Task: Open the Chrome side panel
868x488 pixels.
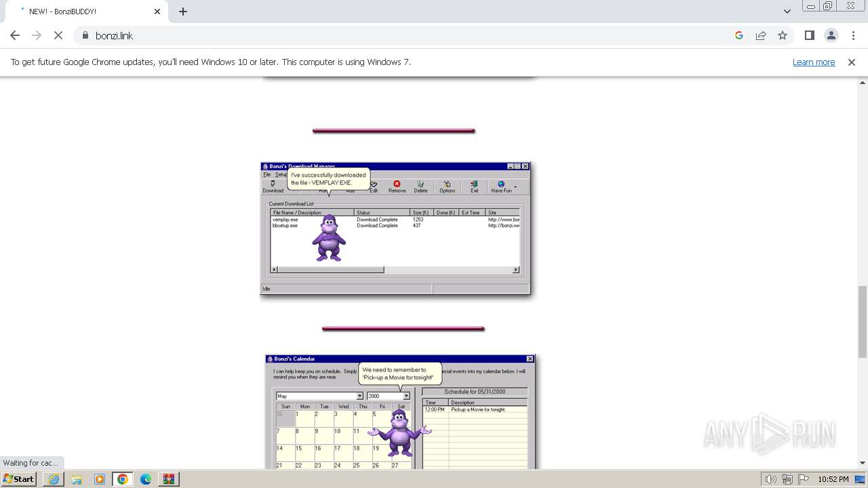Action: pos(810,35)
